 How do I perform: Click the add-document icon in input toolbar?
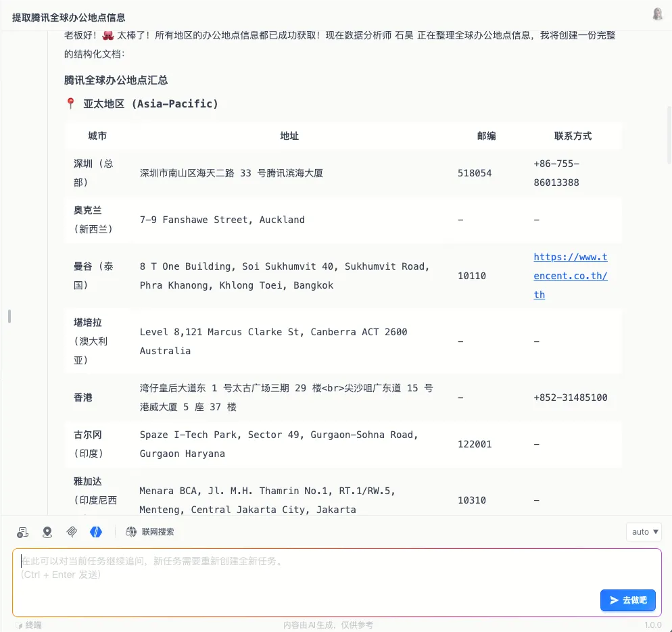(23, 532)
